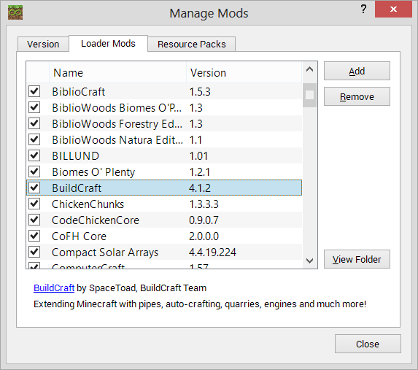Toggle the BiblioWoods Natura Edit... checkbox

[34, 139]
